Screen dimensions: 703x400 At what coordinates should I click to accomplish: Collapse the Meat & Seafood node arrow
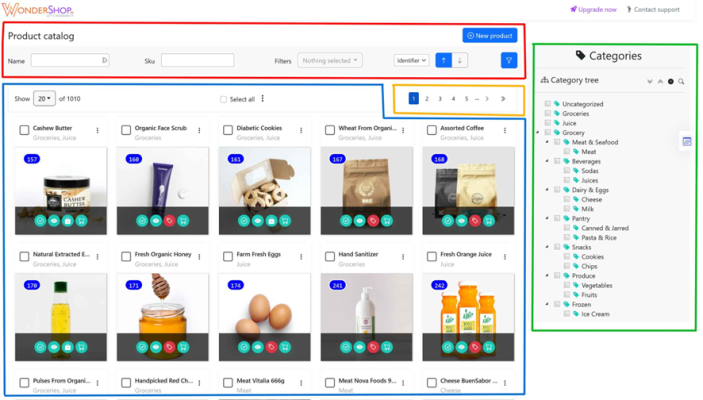point(547,142)
